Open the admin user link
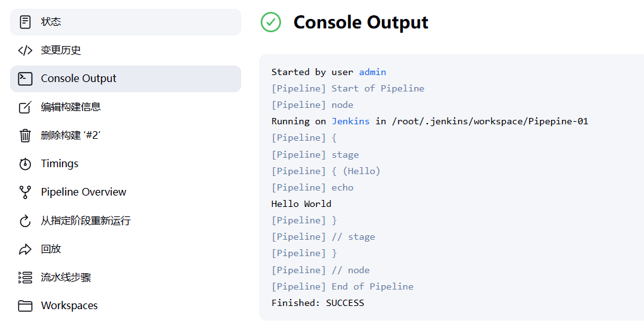 click(x=373, y=72)
